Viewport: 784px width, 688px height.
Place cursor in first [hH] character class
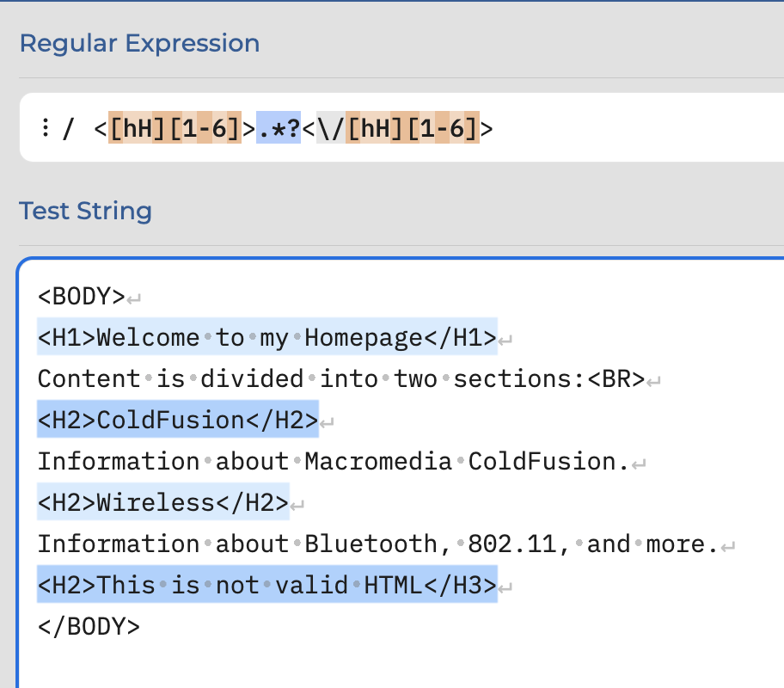pyautogui.click(x=137, y=127)
